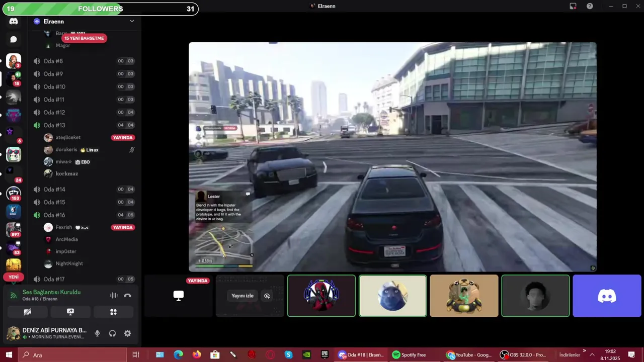Click the GTA stream video area
Screen dimensions: 644x362
point(392,157)
